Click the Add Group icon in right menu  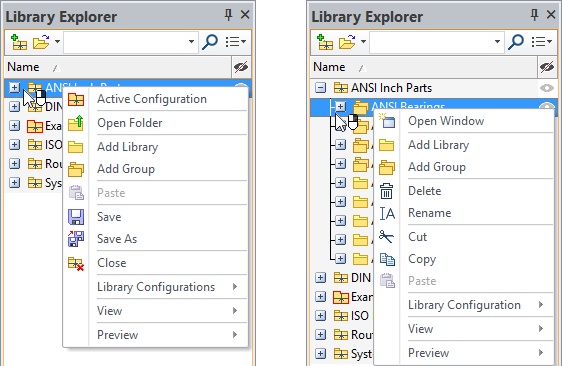pos(387,167)
